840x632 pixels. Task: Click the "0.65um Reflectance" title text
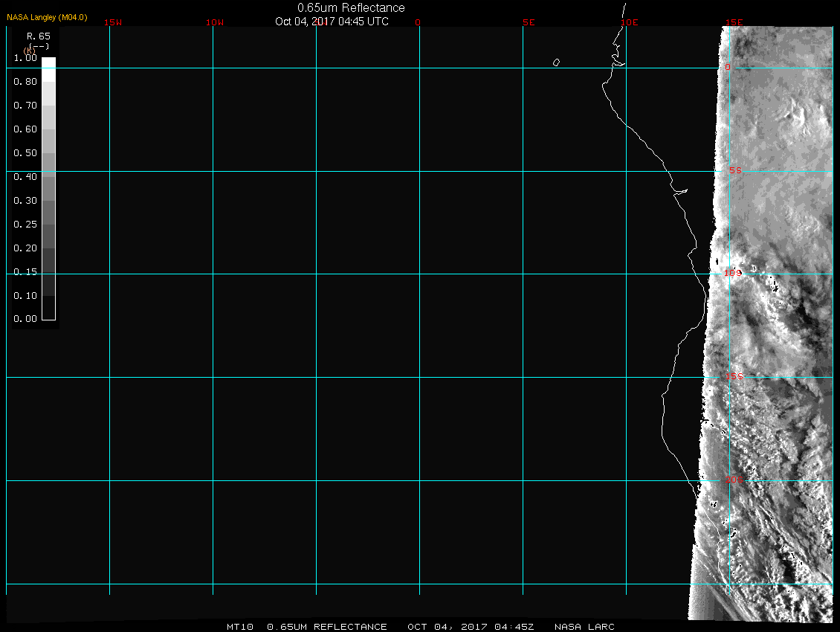351,7
